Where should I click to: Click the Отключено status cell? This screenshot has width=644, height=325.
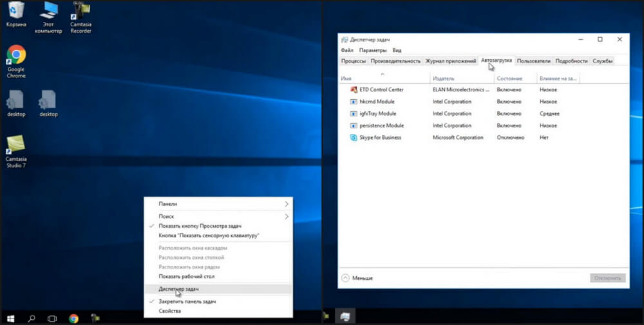tap(511, 138)
